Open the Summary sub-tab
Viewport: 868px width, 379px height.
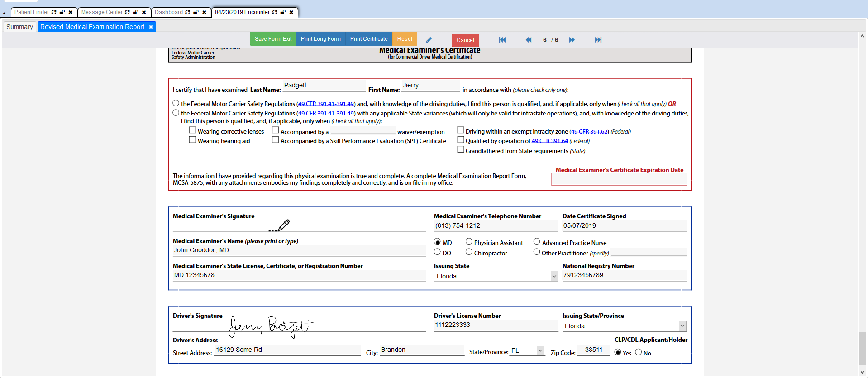pyautogui.click(x=19, y=27)
